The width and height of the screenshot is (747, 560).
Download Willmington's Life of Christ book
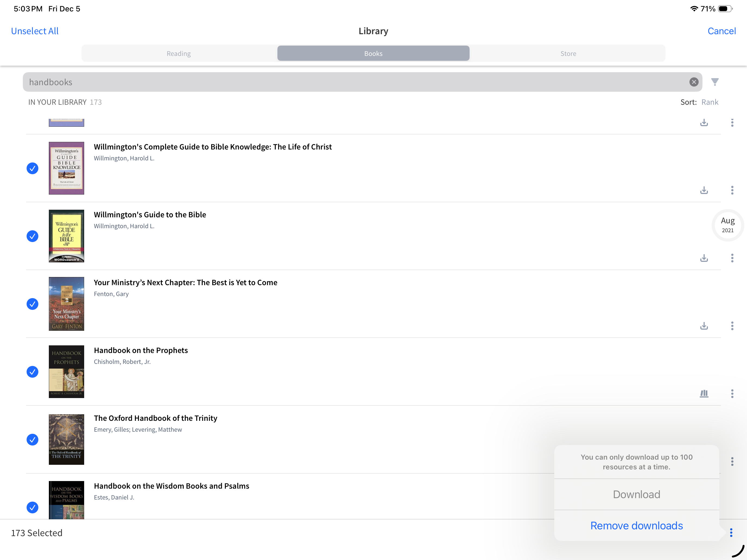704,190
